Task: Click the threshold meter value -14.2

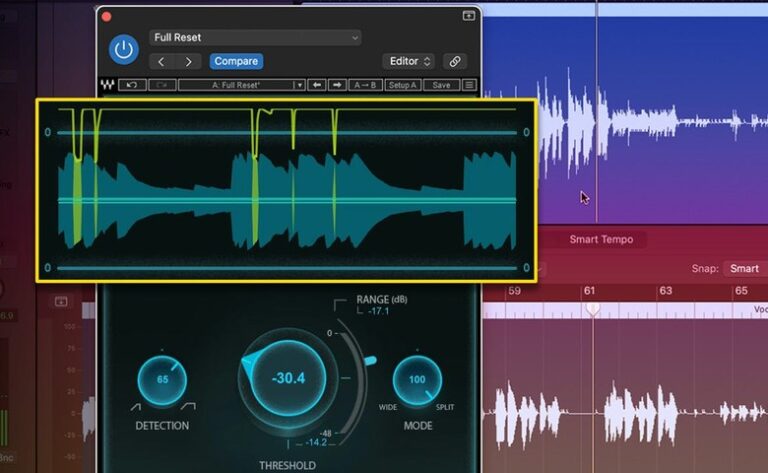Action: pyautogui.click(x=316, y=442)
